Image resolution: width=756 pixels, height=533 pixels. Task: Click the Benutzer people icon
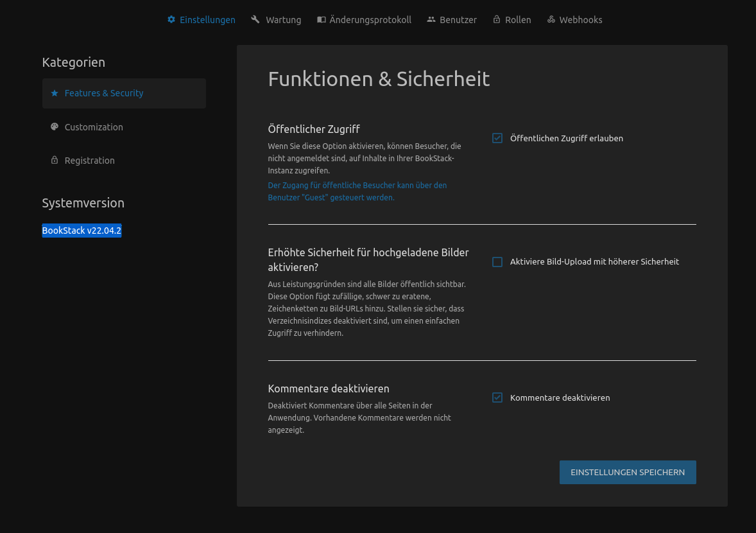tap(431, 20)
